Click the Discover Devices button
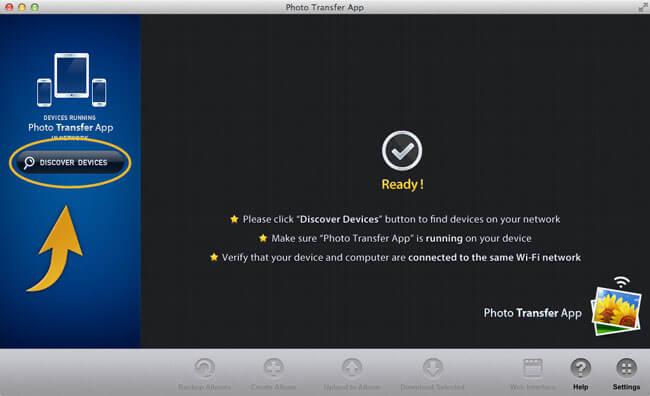 point(70,162)
